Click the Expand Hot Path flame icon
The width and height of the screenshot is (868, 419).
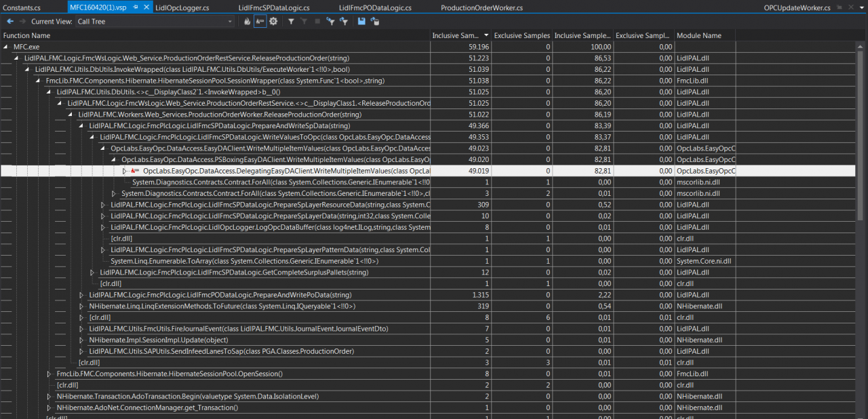[248, 22]
